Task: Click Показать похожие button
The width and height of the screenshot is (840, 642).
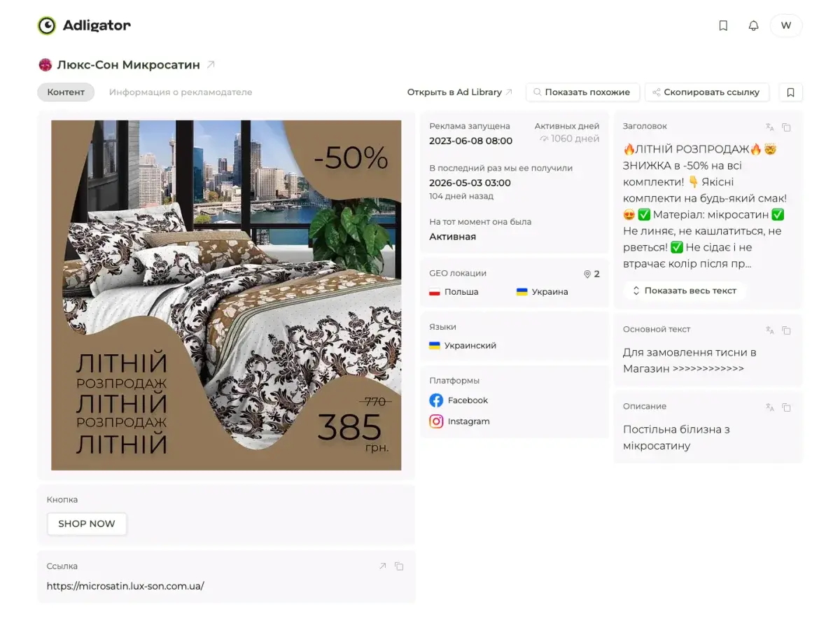Action: click(582, 92)
